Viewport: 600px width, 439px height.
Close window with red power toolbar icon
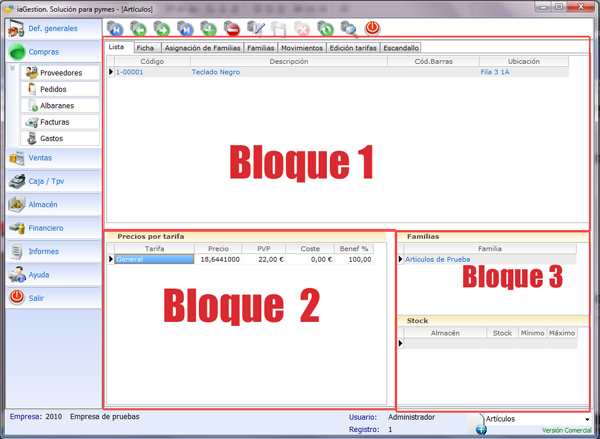372,28
